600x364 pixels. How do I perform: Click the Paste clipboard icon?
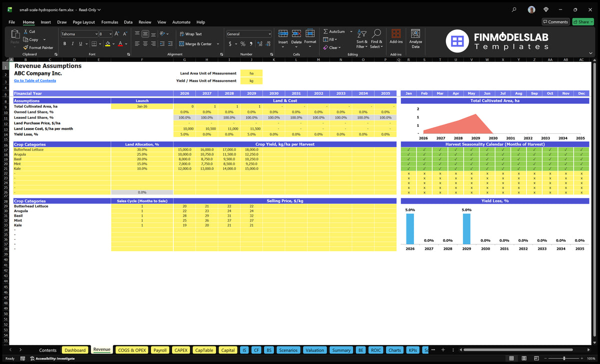coord(15,34)
